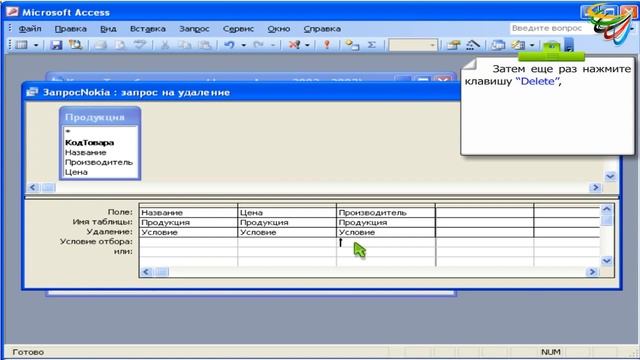The image size is (640, 360).
Task: Show the Database Window via toolbar icon
Action: point(498,45)
